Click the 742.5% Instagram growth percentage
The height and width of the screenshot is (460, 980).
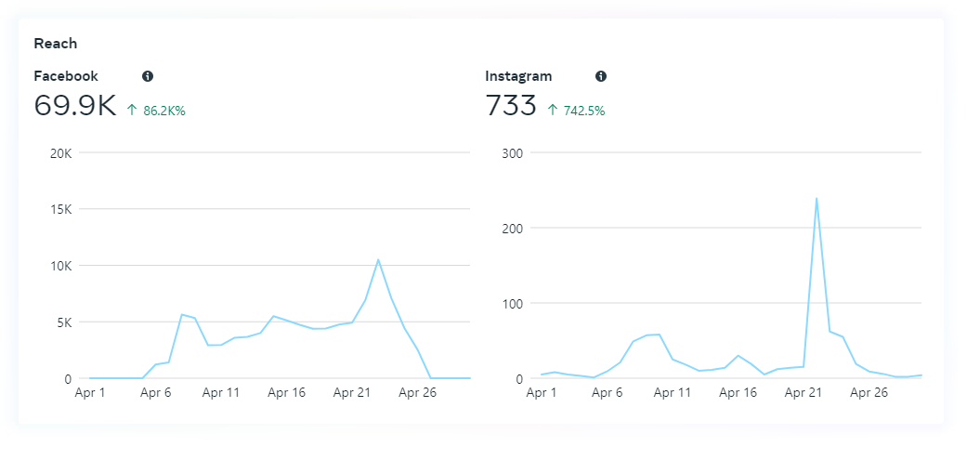584,111
